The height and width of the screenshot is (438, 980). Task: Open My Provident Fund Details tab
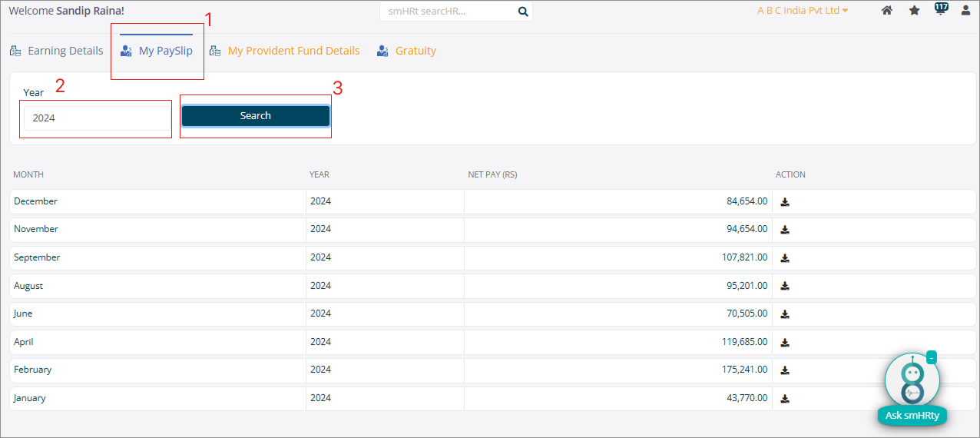pos(293,51)
